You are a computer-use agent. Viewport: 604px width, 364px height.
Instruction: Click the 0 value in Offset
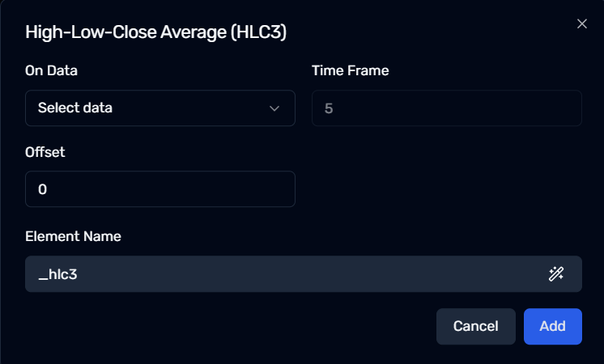click(x=42, y=189)
